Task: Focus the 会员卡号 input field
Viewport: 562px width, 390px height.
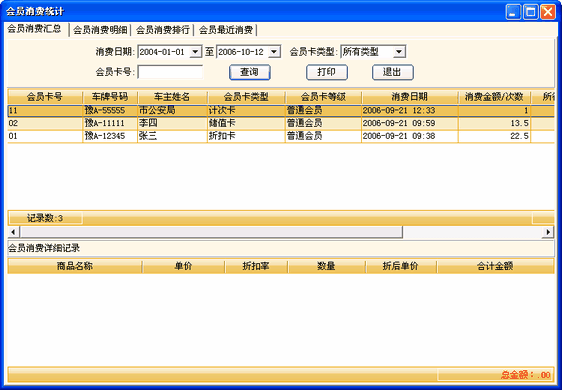Action: [170, 72]
